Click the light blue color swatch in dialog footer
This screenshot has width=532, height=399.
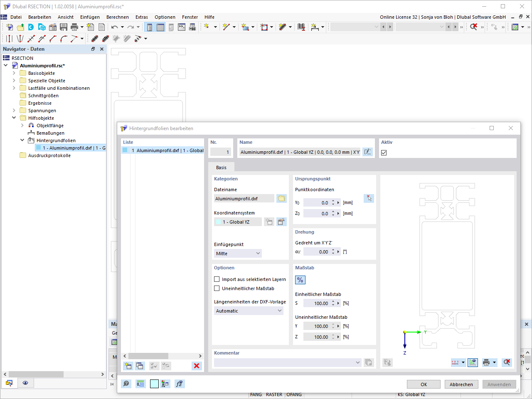click(154, 384)
